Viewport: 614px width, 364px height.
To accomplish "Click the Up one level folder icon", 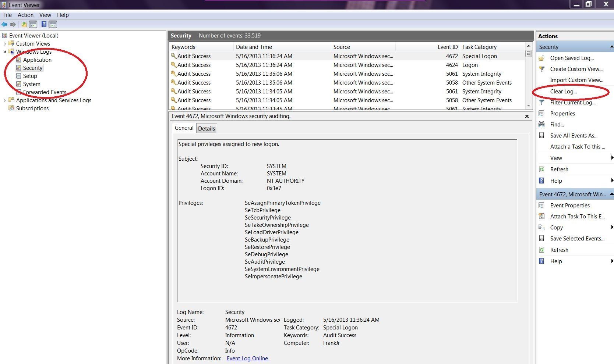I will pos(24,25).
